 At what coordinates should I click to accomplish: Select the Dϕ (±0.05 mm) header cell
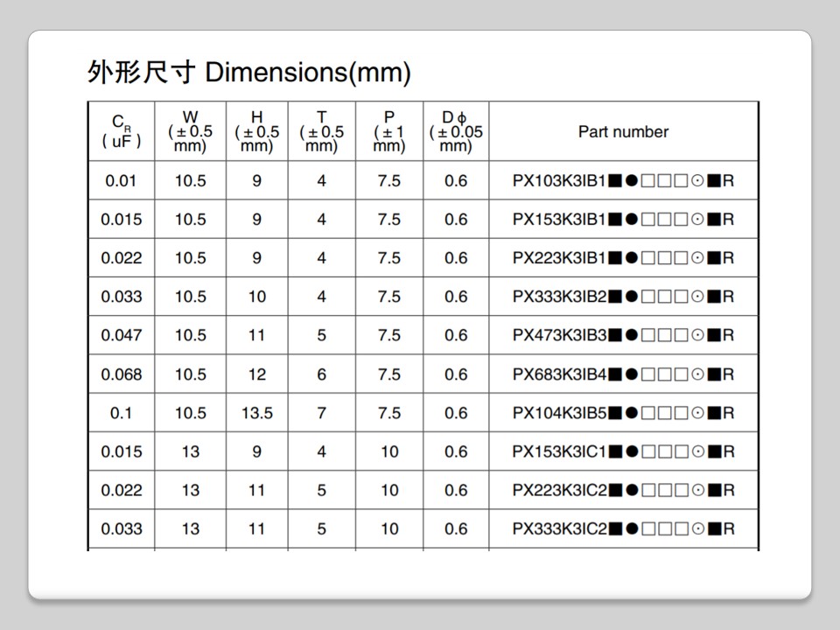(x=456, y=131)
